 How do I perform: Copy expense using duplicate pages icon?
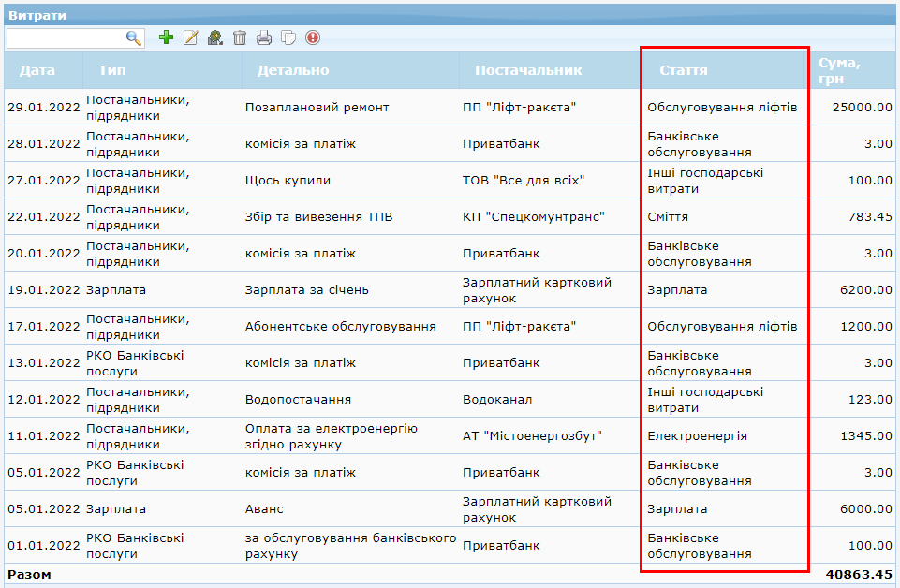click(x=288, y=37)
